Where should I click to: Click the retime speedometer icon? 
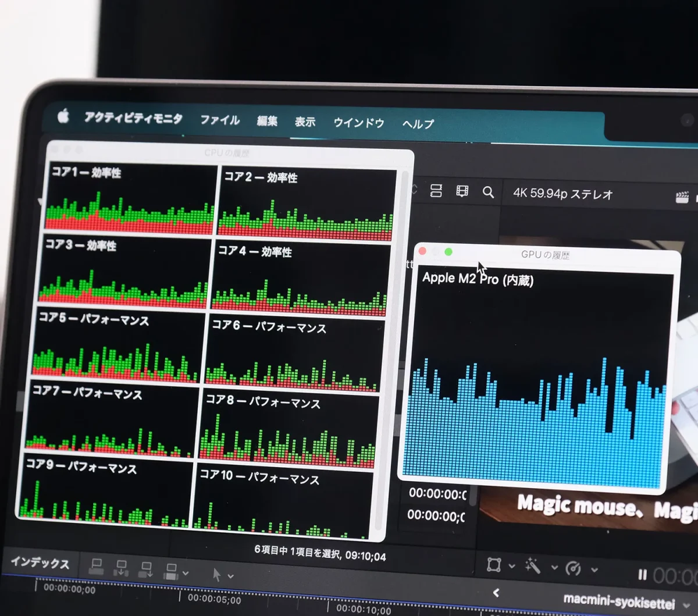tap(573, 567)
